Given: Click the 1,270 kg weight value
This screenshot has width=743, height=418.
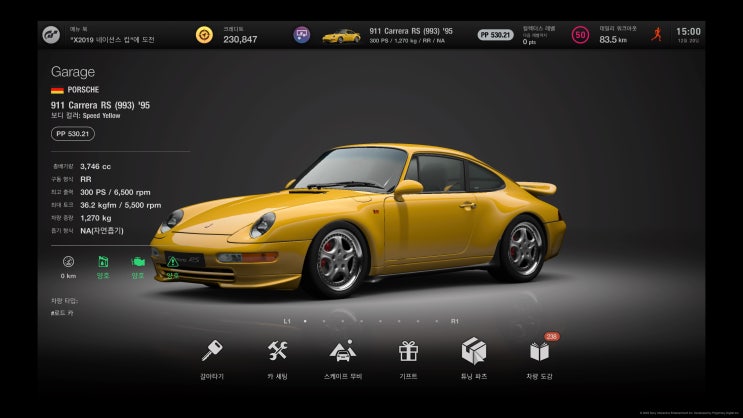Looking at the screenshot, I should [x=96, y=218].
